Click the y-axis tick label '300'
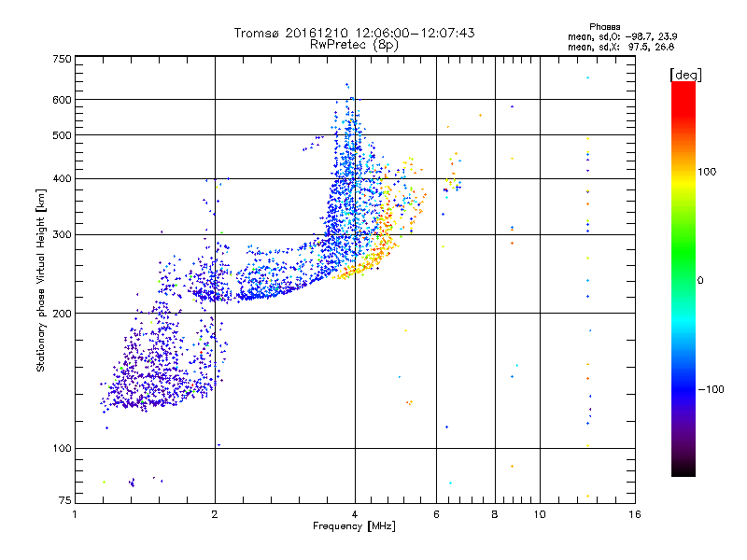The height and width of the screenshot is (560, 747). click(x=62, y=235)
